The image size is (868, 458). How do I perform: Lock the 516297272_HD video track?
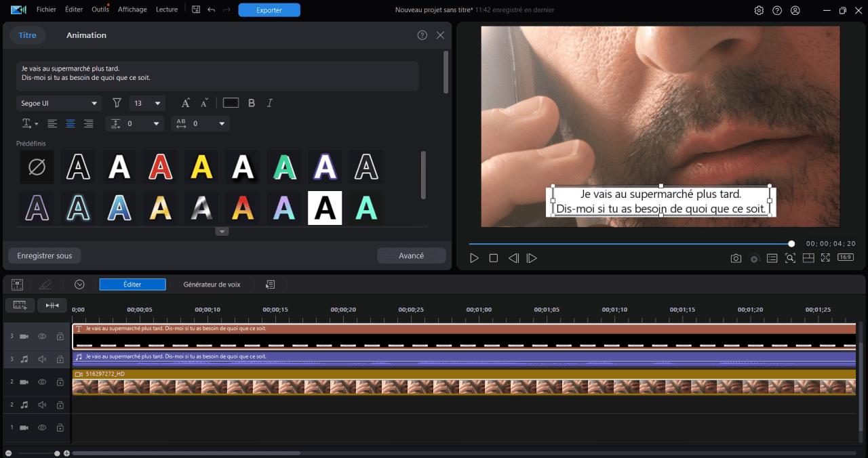(60, 381)
